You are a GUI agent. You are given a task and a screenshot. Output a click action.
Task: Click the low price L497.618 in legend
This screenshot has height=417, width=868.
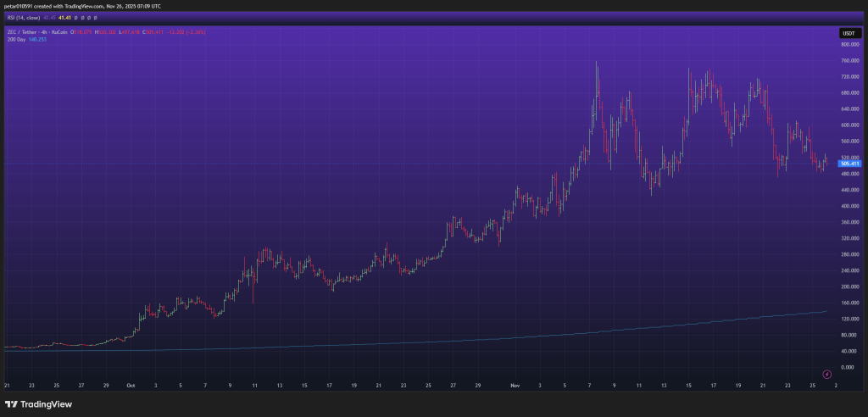129,31
